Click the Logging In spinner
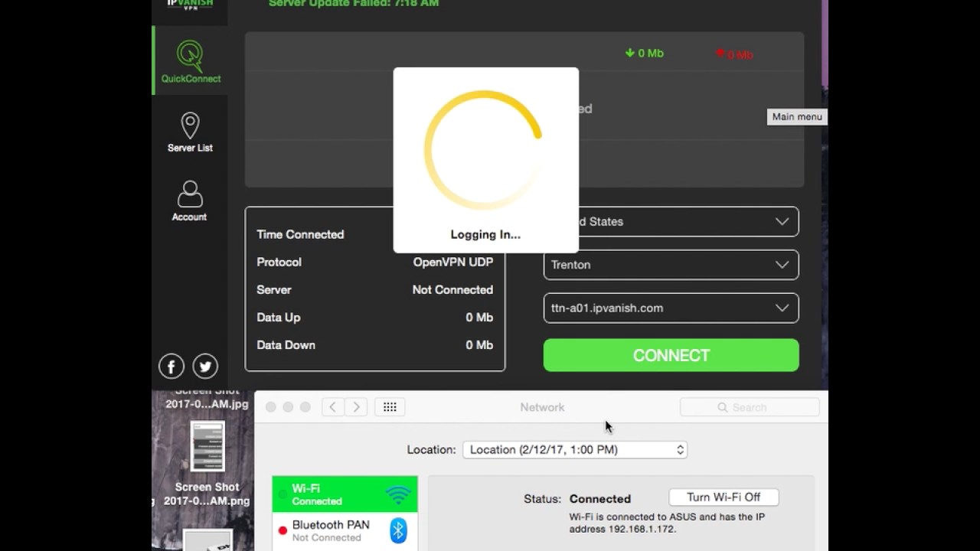 (484, 149)
